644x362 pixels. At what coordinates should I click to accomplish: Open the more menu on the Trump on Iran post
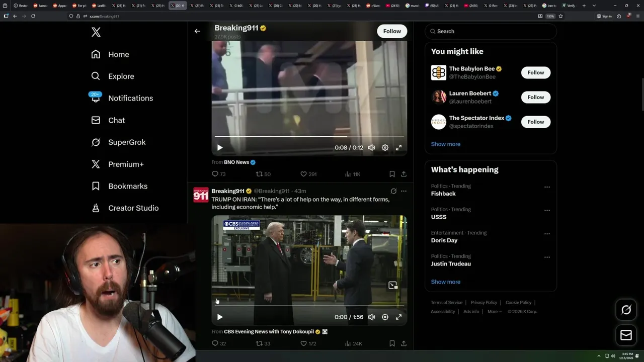click(404, 191)
